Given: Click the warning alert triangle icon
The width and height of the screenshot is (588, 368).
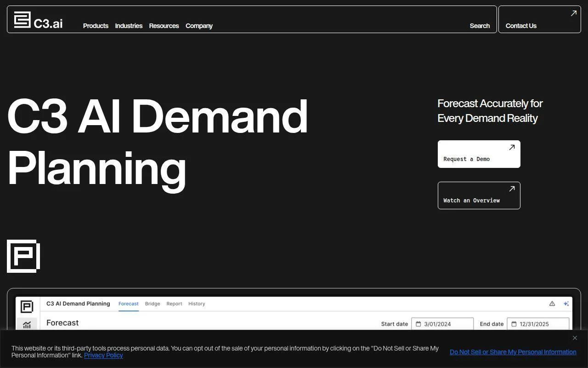Looking at the screenshot, I should [552, 304].
